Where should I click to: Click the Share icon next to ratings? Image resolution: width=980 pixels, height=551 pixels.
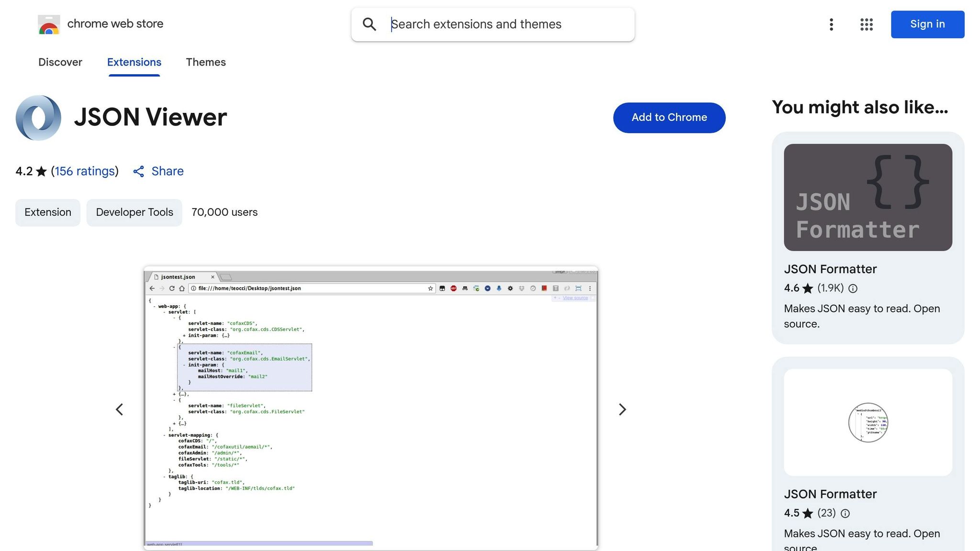(x=139, y=172)
